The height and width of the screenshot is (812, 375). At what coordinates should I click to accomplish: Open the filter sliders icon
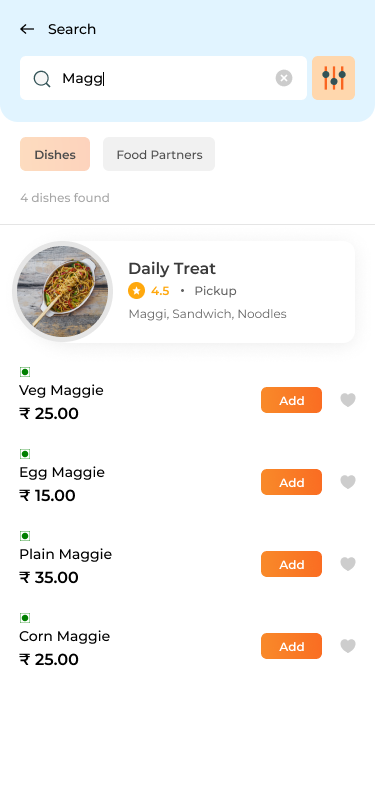[x=334, y=78]
